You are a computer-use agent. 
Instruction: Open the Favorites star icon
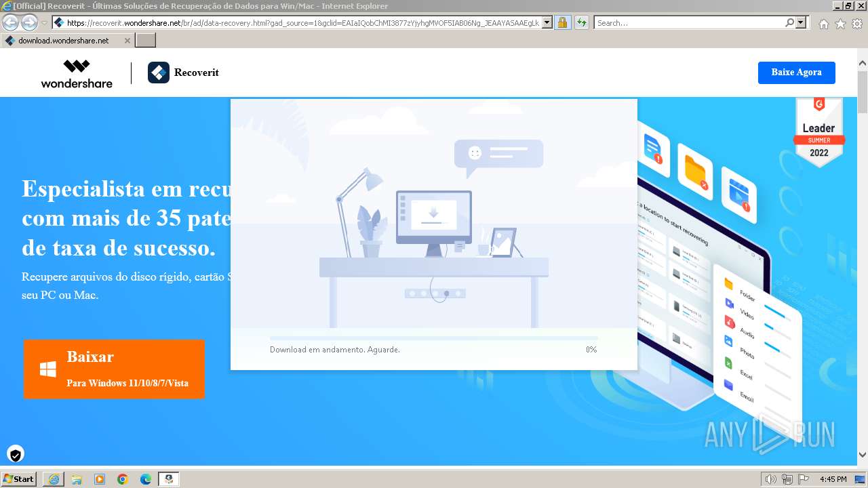(x=840, y=24)
